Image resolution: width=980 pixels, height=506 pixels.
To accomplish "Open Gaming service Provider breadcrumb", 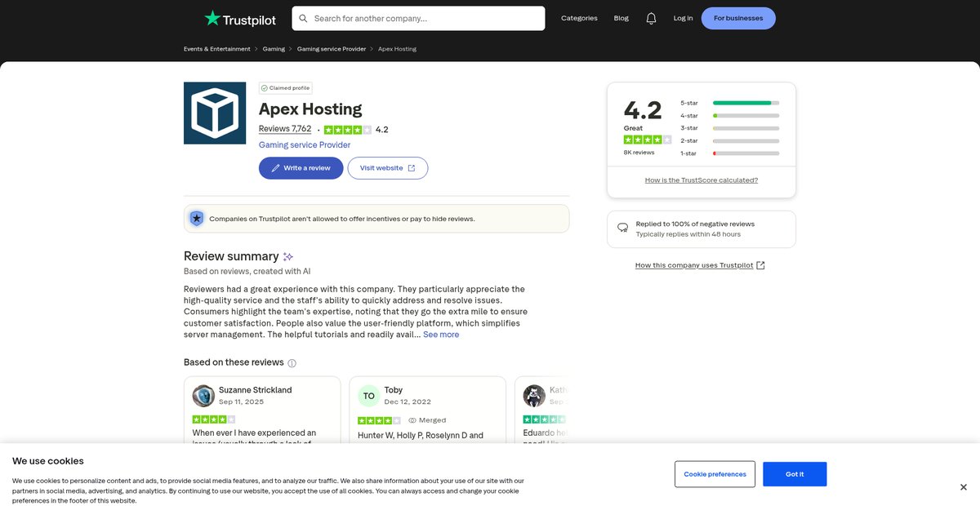I will click(x=332, y=49).
